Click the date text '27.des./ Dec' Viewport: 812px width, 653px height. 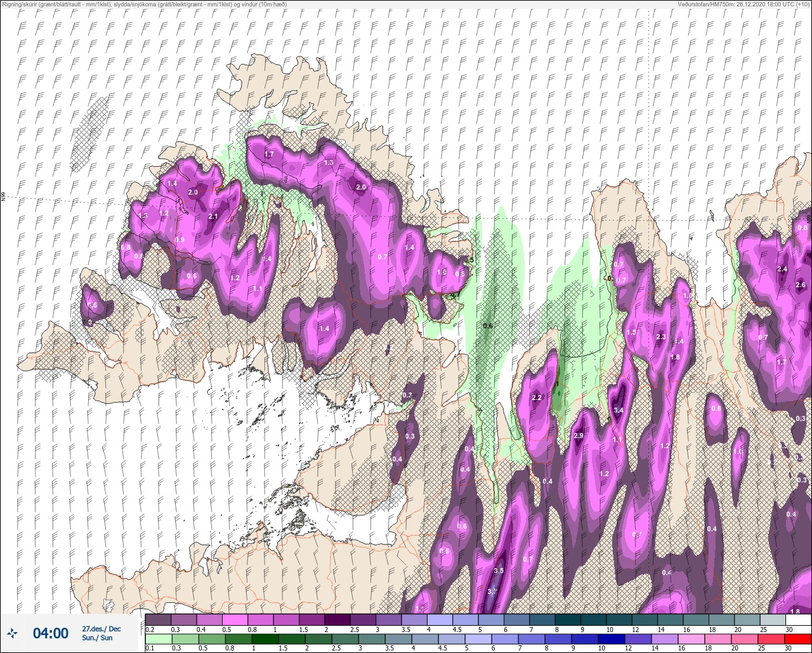[x=101, y=629]
